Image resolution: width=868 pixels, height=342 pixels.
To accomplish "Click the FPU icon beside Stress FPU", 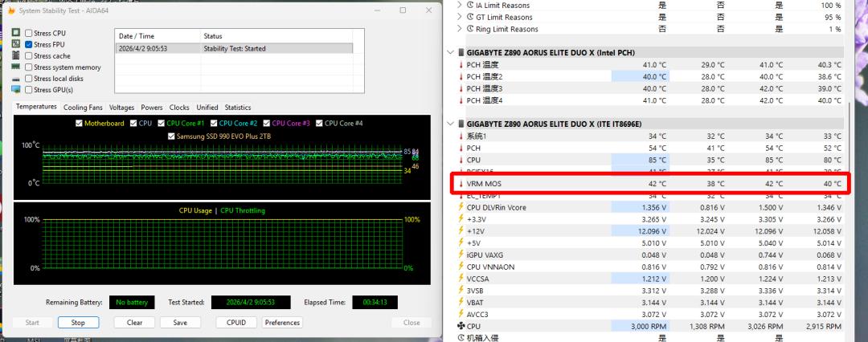I will (15, 44).
